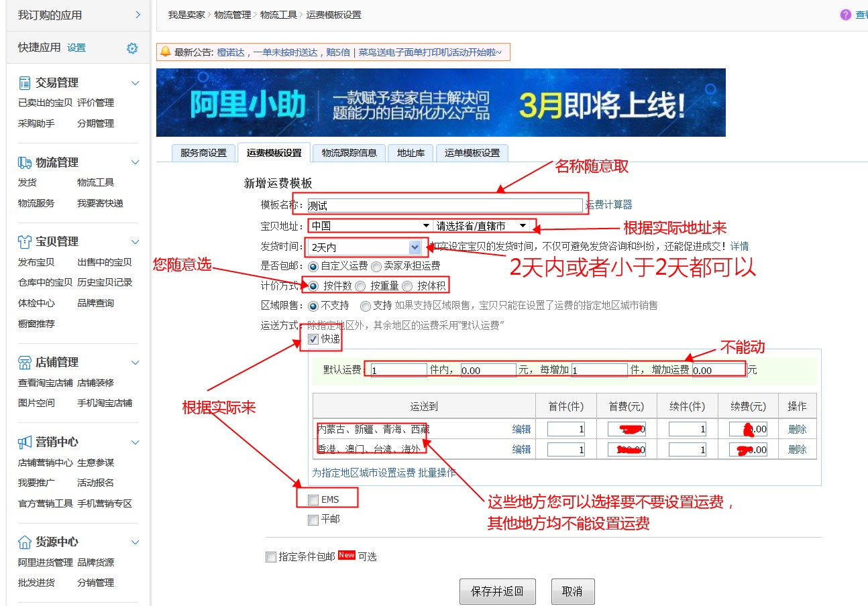
Task: Click 编辑 for 内蒙古、新疆 row
Action: pos(522,430)
